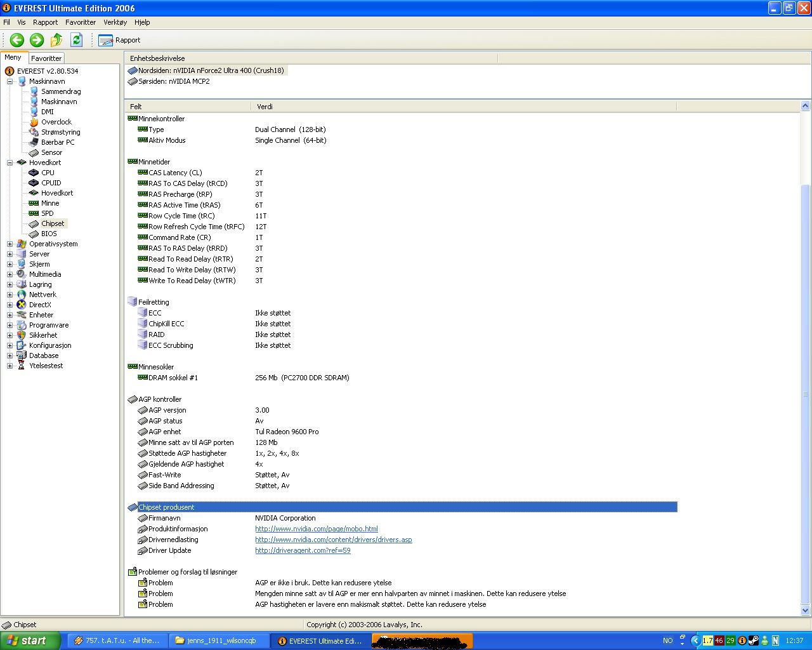The image size is (812, 650).
Task: Select the CAS Latency (CL) row
Action: click(x=401, y=173)
